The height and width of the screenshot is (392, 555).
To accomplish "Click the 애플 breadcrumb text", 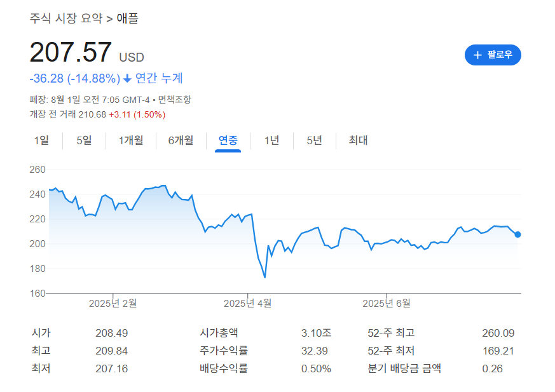I will [x=127, y=18].
